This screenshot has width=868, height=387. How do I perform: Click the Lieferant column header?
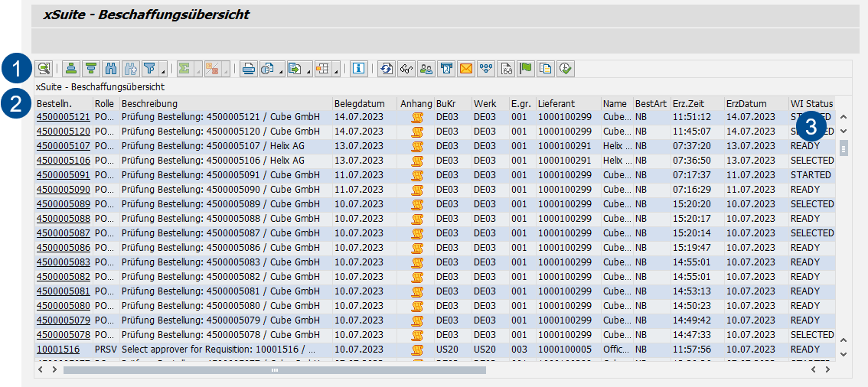pyautogui.click(x=569, y=103)
